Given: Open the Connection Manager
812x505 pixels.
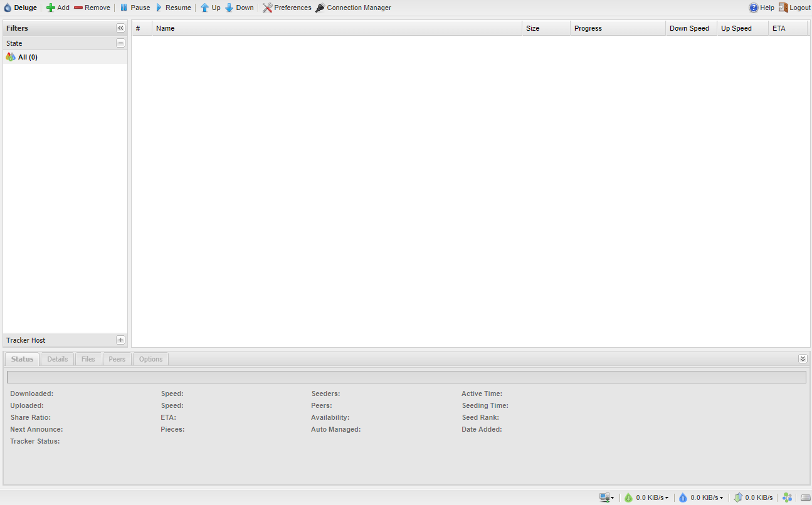Looking at the screenshot, I should (353, 8).
